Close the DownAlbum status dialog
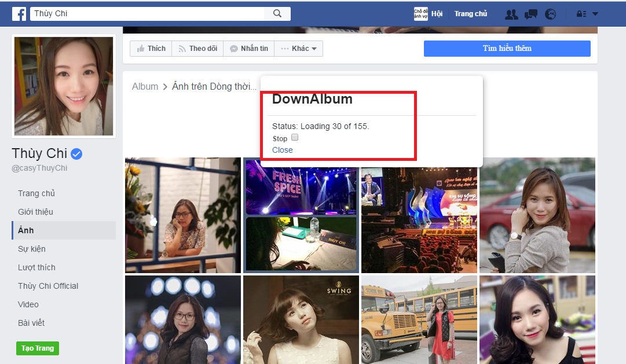 282,149
